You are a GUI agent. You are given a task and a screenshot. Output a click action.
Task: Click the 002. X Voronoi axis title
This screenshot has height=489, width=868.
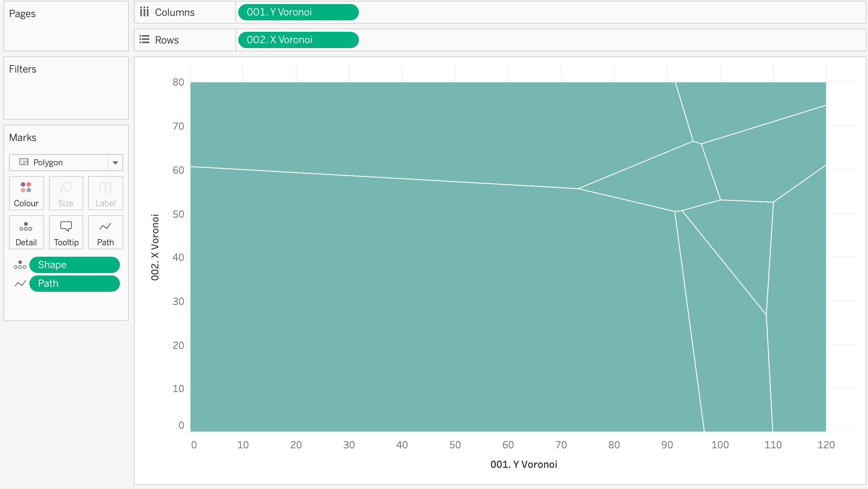tap(155, 247)
